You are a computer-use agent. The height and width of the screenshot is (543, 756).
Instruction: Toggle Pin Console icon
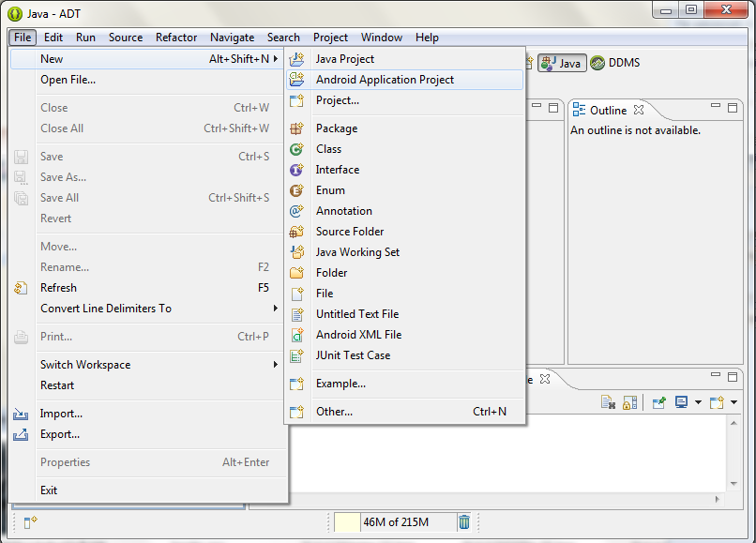click(x=659, y=402)
